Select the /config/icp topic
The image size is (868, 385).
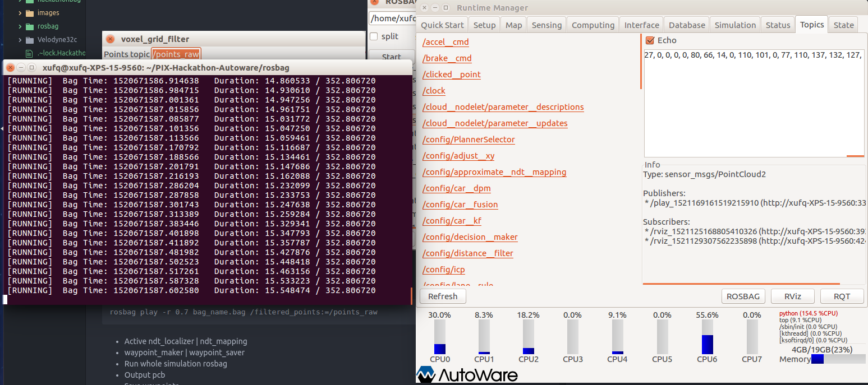(x=443, y=270)
